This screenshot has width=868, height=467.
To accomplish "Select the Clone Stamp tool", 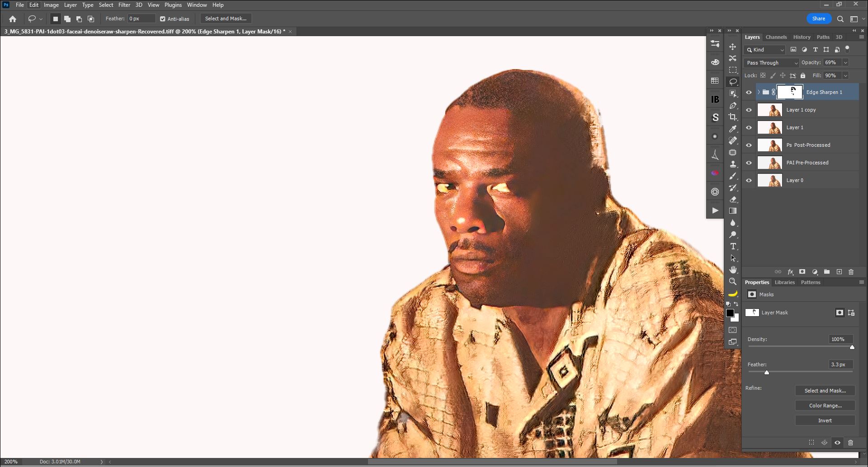I will tap(732, 164).
